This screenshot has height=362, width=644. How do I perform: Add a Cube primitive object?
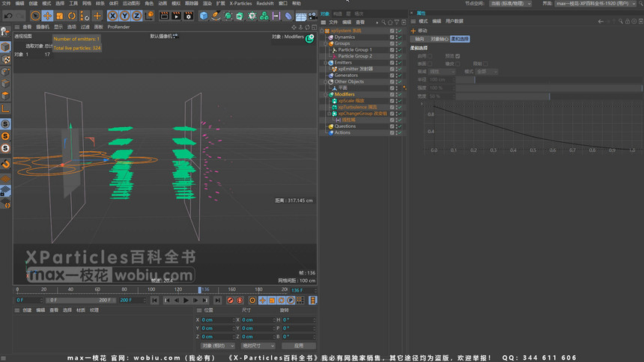click(x=204, y=16)
